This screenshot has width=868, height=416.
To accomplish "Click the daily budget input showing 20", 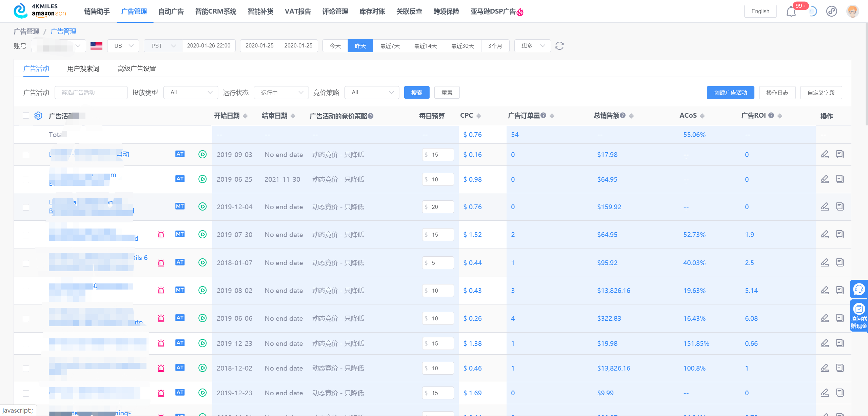I will tap(438, 206).
